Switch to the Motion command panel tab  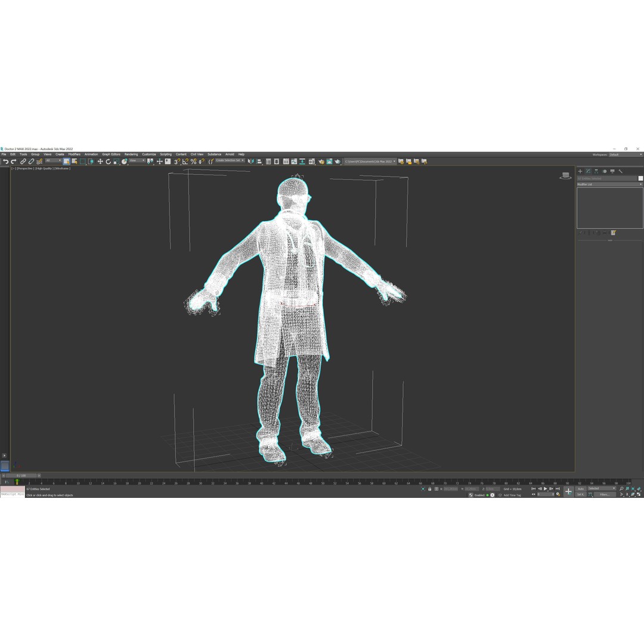605,171
